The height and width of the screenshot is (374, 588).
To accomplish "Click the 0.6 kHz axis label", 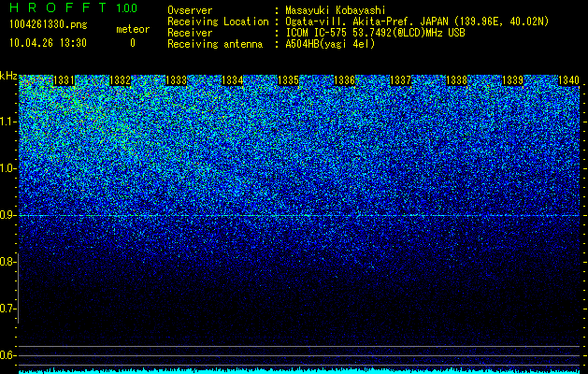I will click(7, 355).
